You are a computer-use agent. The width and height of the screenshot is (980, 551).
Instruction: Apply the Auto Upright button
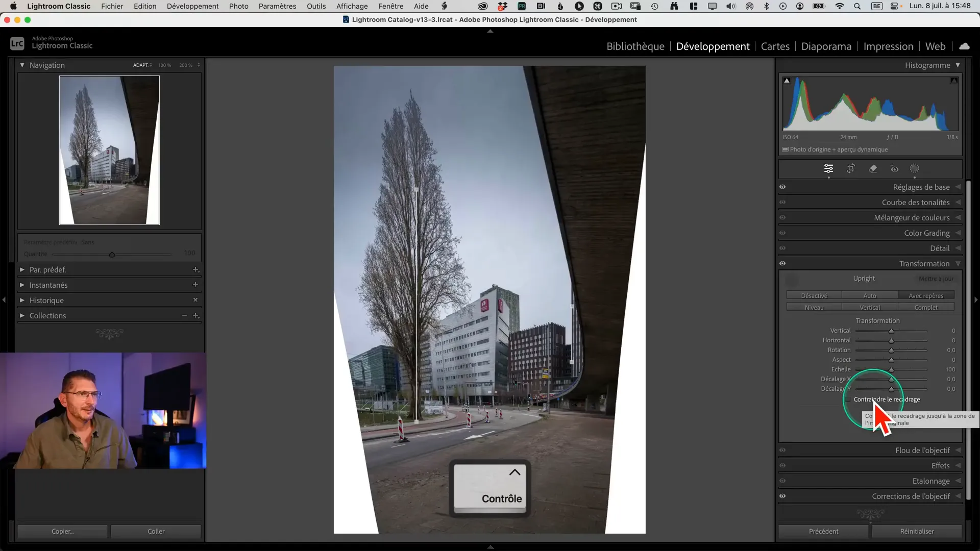pyautogui.click(x=869, y=295)
